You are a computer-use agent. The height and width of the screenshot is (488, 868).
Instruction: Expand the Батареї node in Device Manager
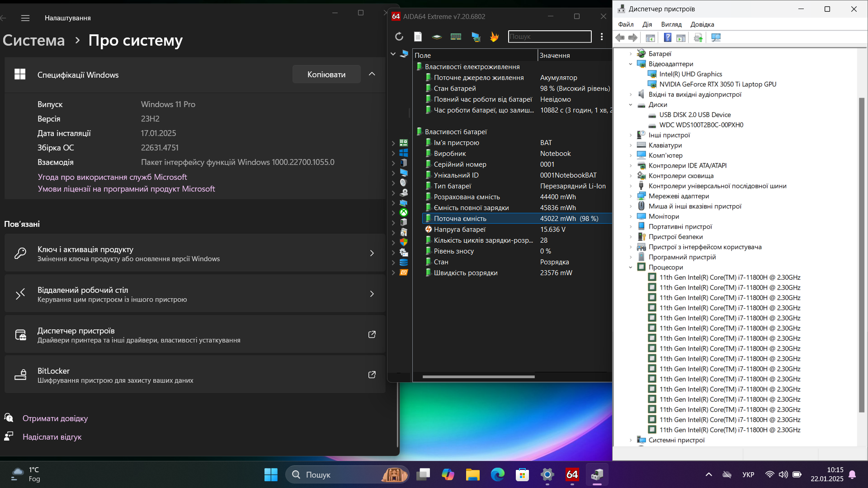(631, 54)
